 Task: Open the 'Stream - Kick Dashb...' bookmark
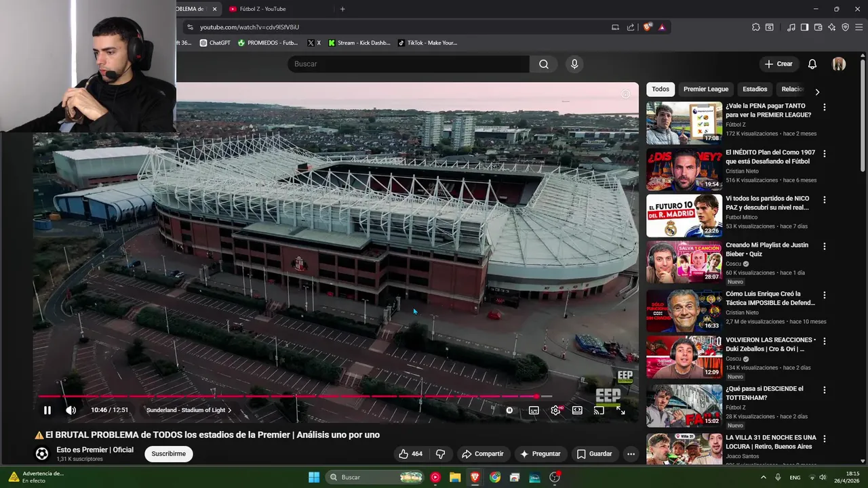[359, 43]
